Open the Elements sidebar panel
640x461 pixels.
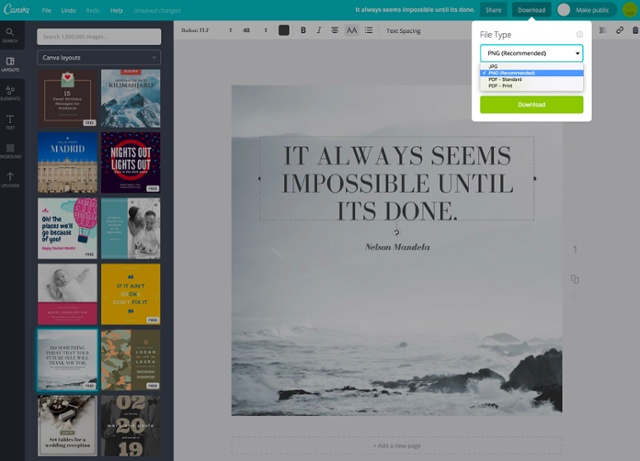pyautogui.click(x=10, y=93)
